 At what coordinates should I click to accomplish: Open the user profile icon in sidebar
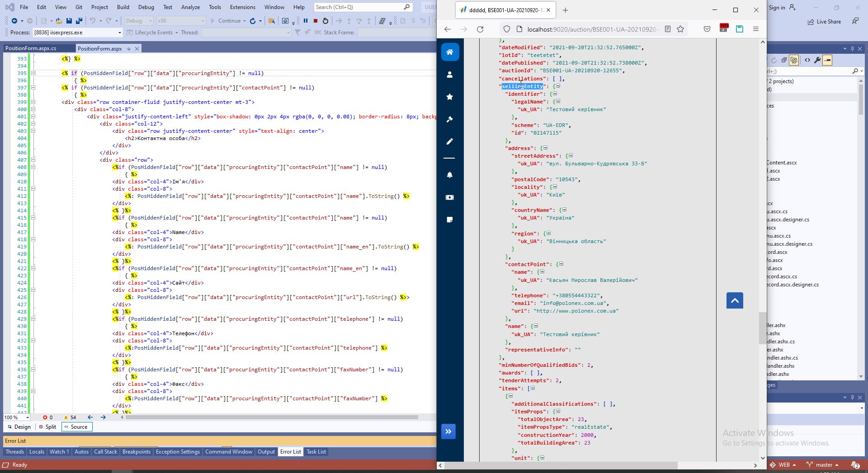click(x=450, y=75)
